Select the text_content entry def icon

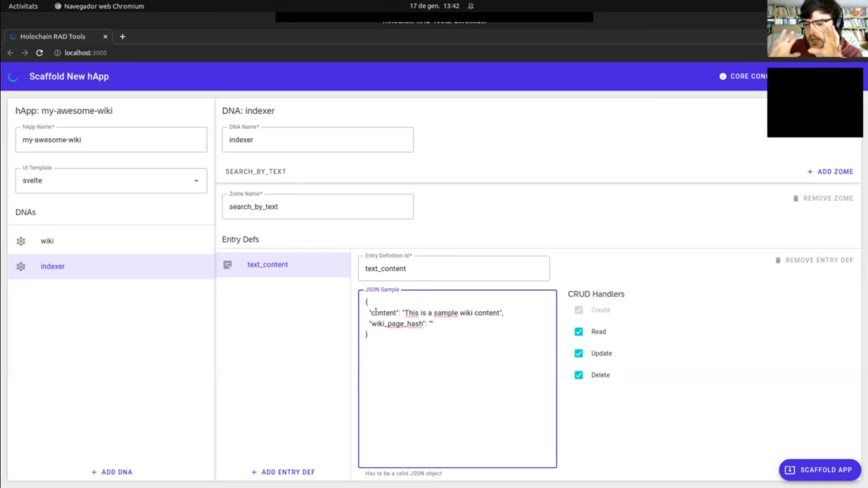click(x=227, y=265)
